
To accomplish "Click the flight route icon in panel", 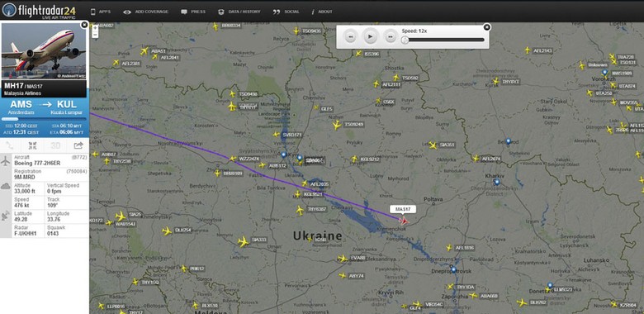I will [x=10, y=145].
